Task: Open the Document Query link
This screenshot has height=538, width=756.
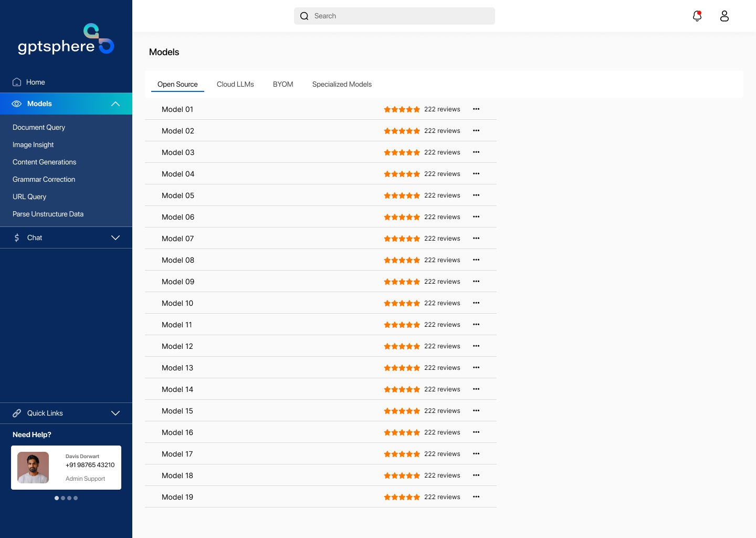Action: point(39,127)
